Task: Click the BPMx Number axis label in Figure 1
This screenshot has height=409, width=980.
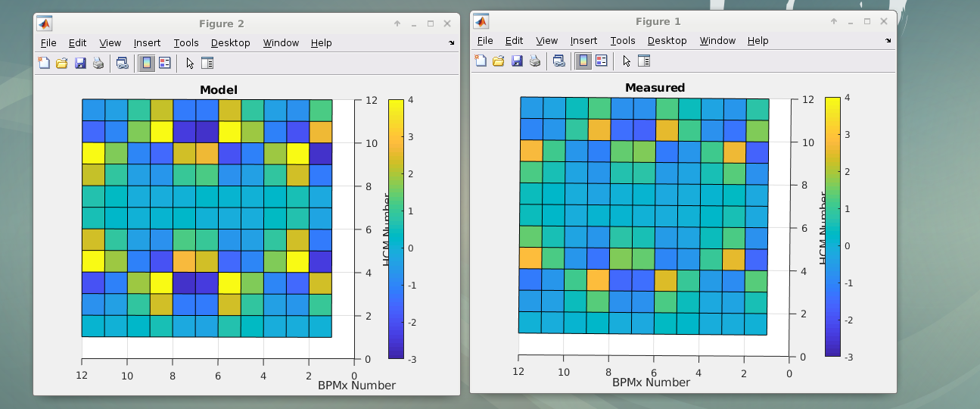Action: pos(651,383)
